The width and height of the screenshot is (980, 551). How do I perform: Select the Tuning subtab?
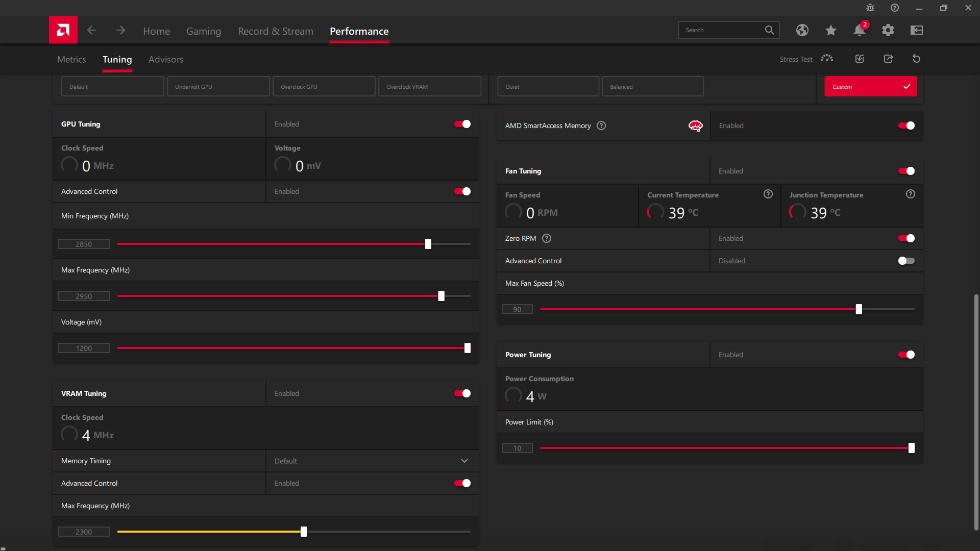tap(117, 59)
